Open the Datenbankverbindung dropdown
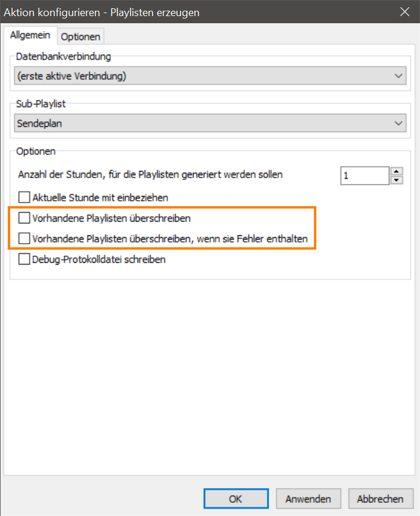 tap(209, 76)
